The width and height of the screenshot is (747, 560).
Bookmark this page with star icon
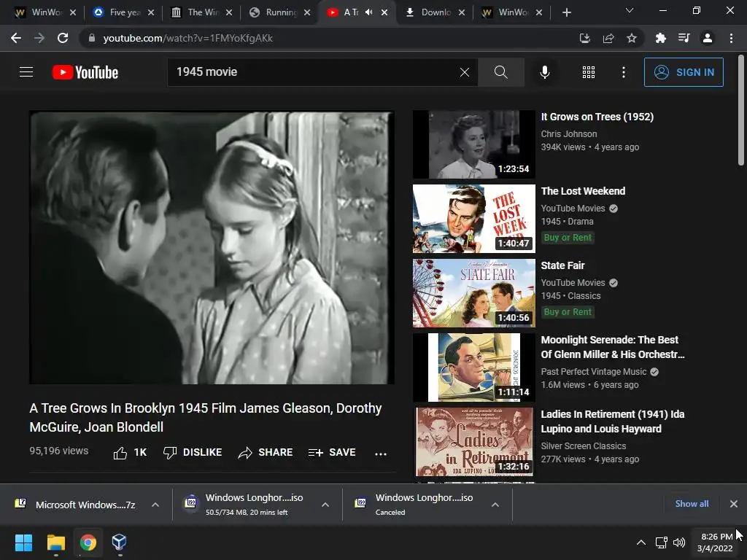pyautogui.click(x=632, y=38)
